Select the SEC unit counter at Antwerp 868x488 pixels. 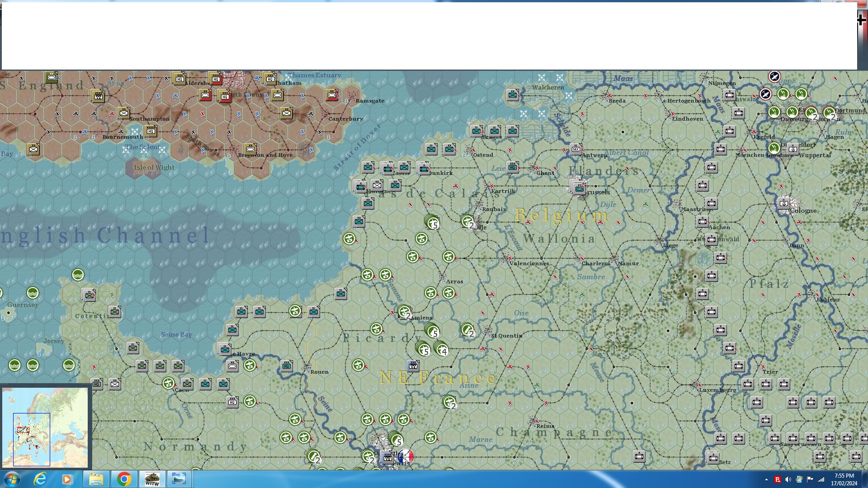click(576, 149)
